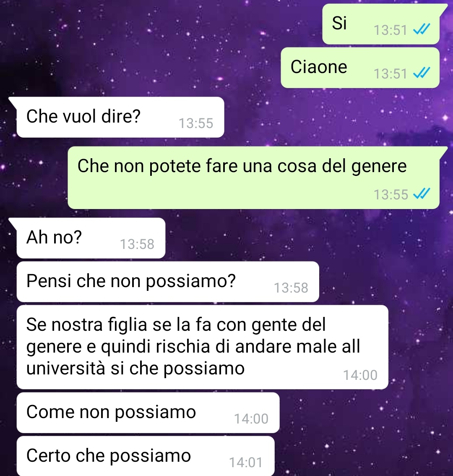Select the 'Certo che possiamo' message
Viewport: 453px width, 476px height.
coord(146,456)
